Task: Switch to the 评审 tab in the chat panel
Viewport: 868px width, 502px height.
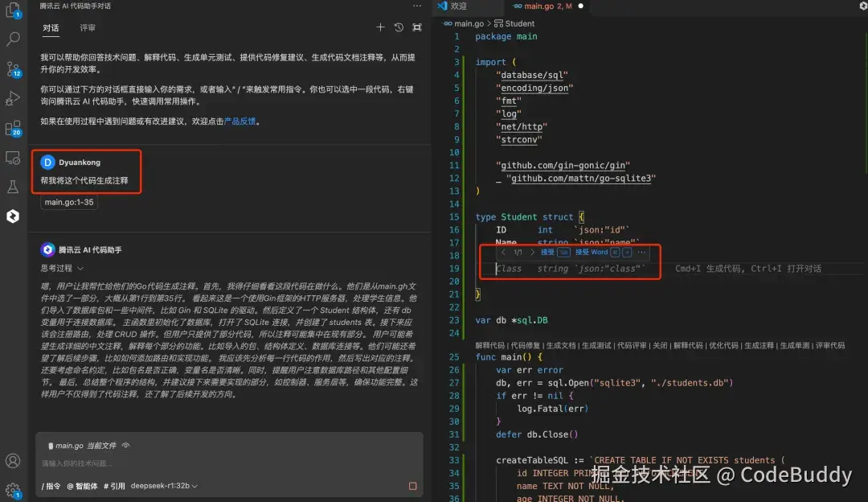Action: (x=87, y=27)
